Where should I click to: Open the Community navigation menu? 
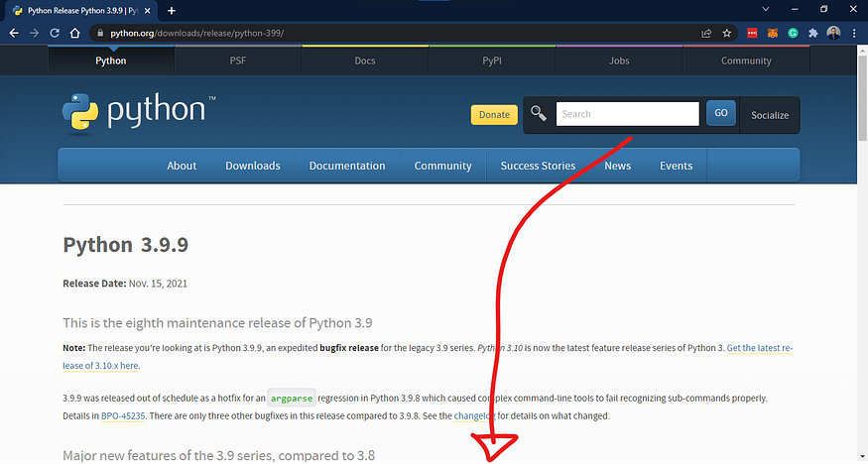[x=442, y=166]
